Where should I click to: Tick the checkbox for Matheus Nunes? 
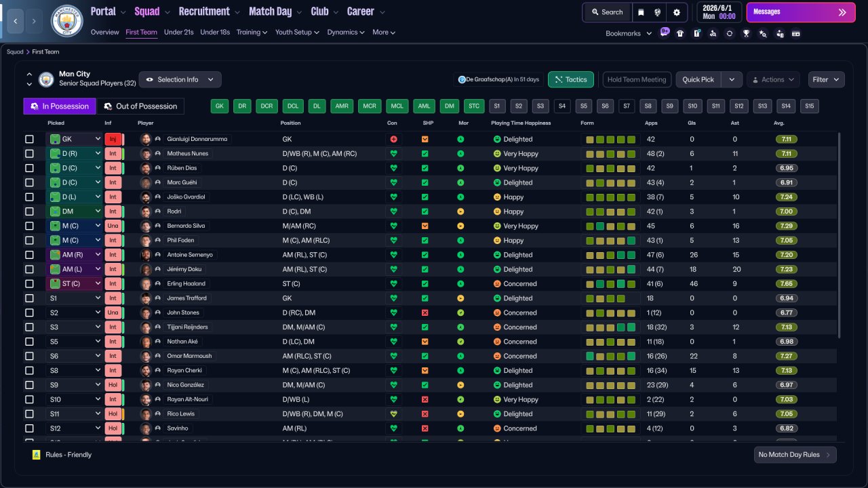point(29,154)
